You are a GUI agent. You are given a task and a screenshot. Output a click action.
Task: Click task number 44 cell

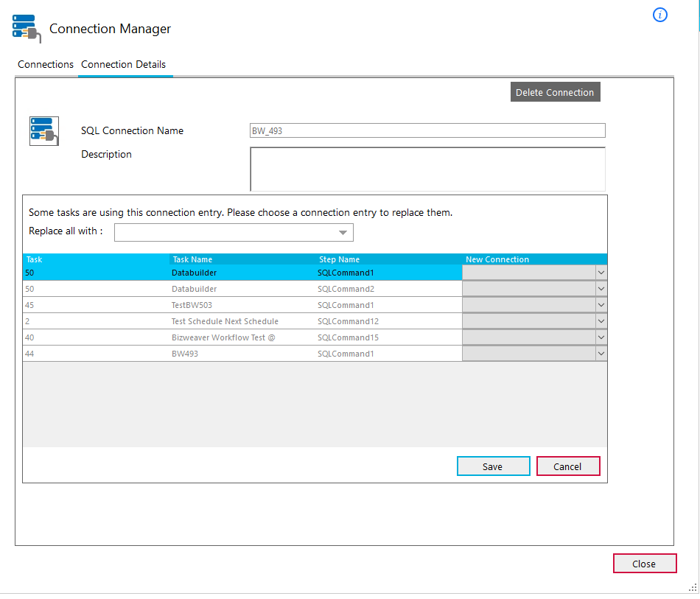(96, 354)
